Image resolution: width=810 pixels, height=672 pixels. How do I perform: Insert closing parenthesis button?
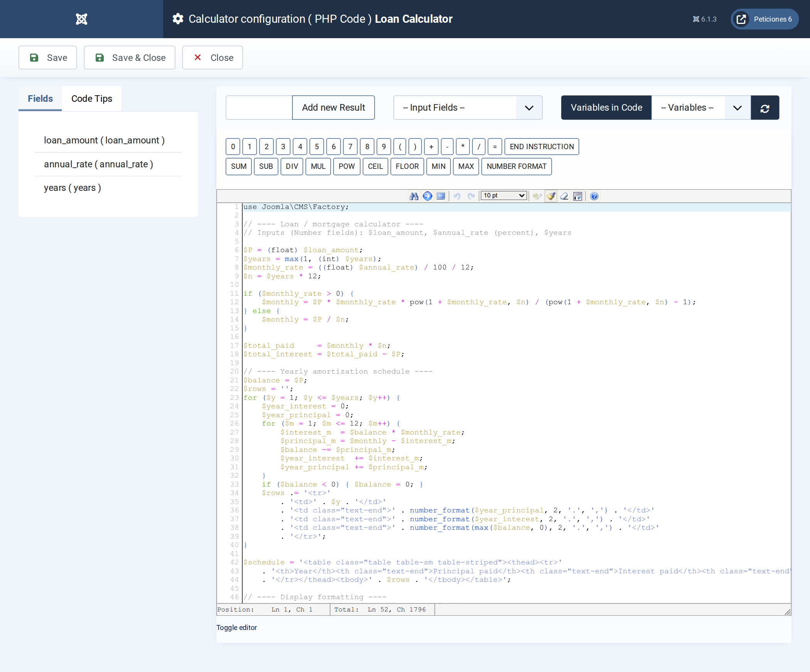click(415, 147)
